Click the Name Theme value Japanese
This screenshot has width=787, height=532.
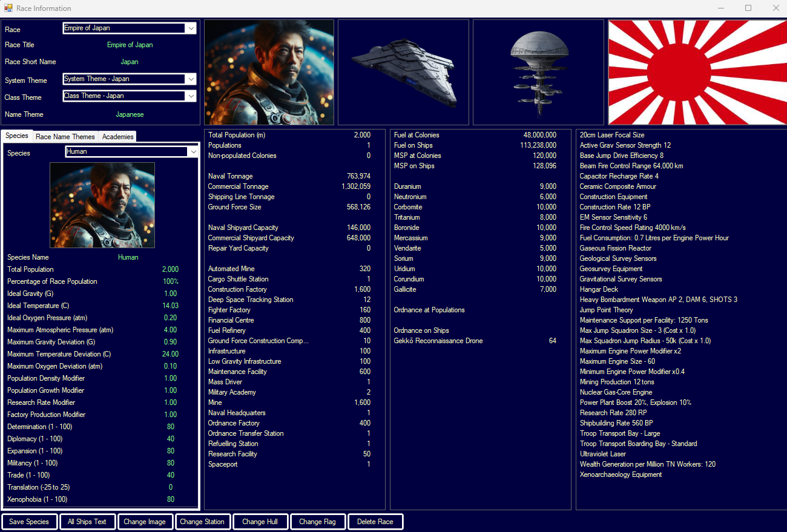click(x=130, y=114)
